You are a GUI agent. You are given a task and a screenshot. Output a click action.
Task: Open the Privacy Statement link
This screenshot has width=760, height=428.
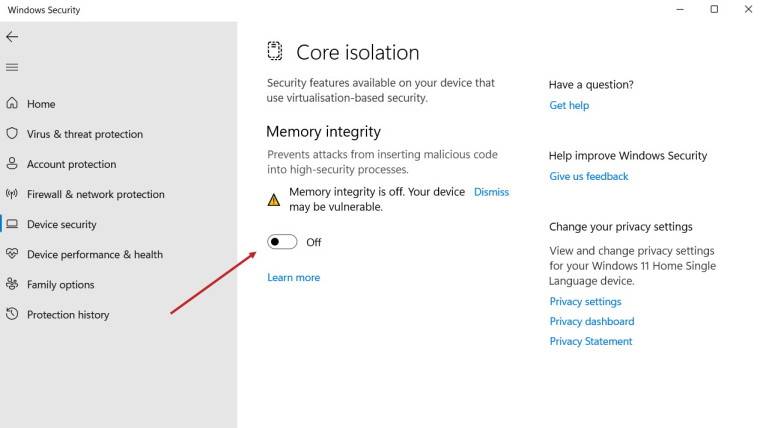pos(590,341)
